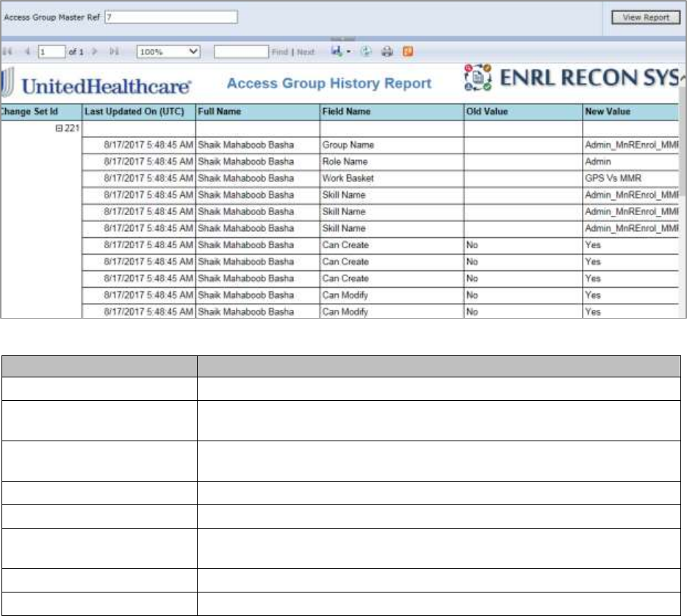Click the Full Name column header
The height and width of the screenshot is (616, 687).
click(x=258, y=112)
